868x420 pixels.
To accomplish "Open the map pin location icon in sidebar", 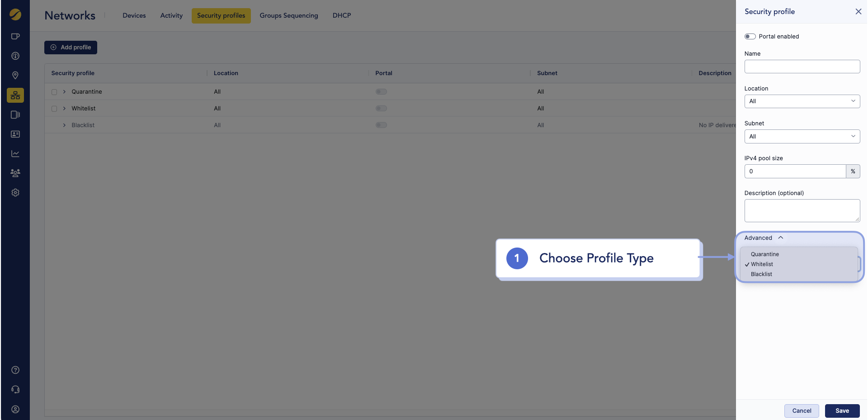I will (15, 75).
